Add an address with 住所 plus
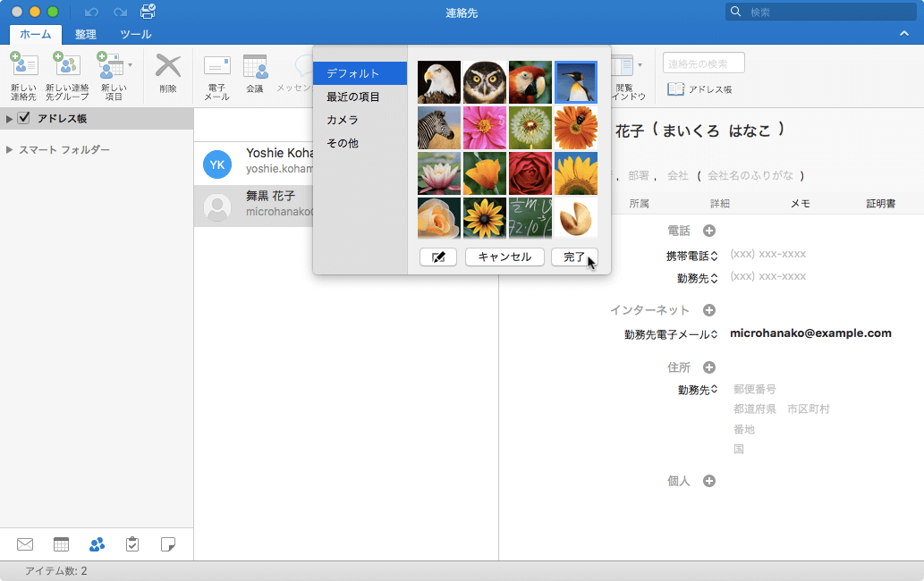The image size is (924, 581). 709,367
